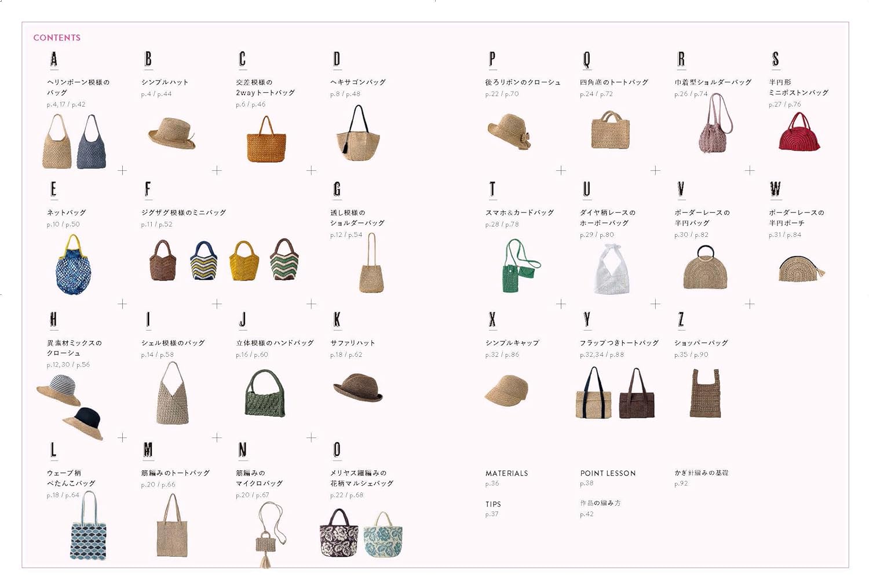
Task: Click the large letter Z heading
Action: click(681, 320)
